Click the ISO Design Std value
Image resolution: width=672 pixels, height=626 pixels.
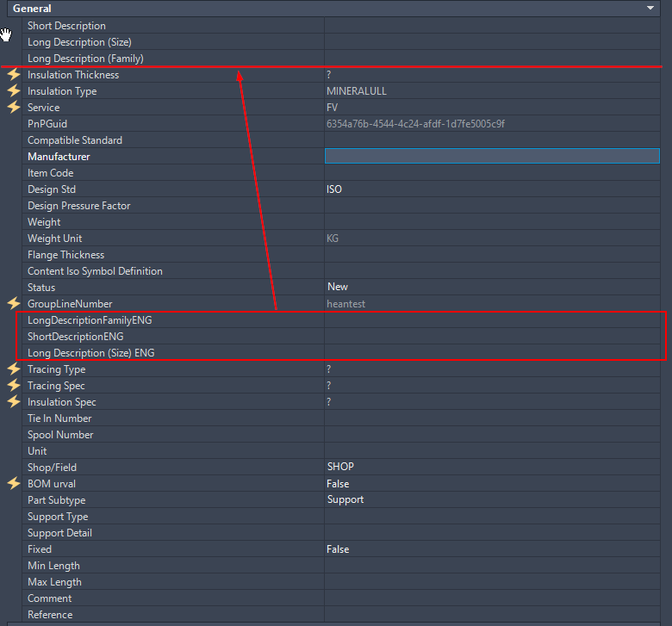(334, 189)
